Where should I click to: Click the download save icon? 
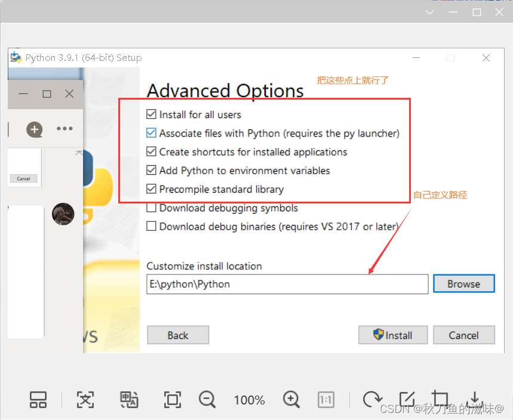pos(475,399)
